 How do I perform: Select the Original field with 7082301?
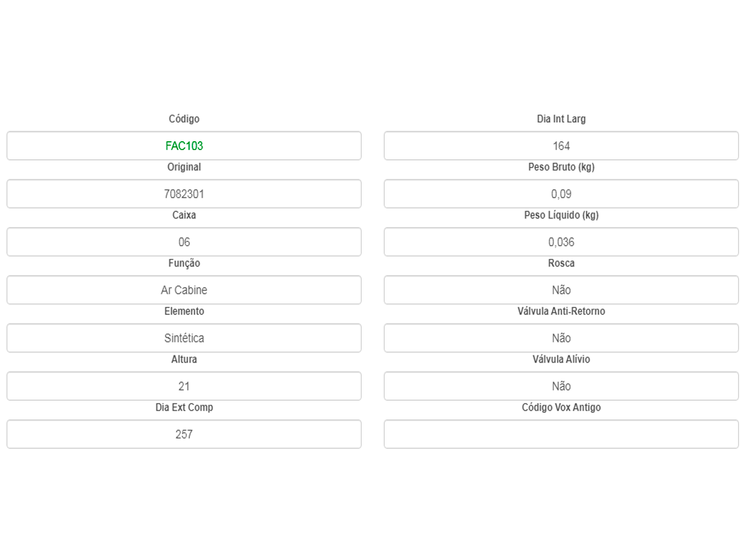click(x=184, y=194)
